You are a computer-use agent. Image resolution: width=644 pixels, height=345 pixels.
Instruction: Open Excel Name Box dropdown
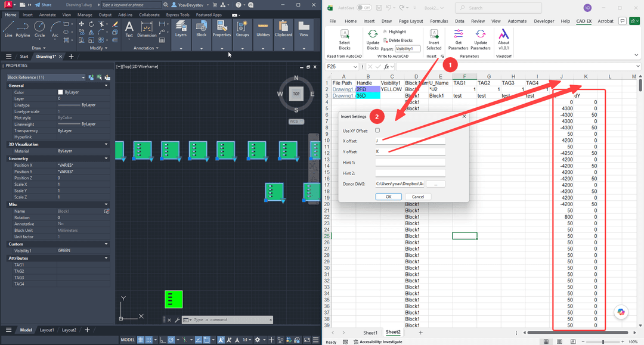pos(355,67)
